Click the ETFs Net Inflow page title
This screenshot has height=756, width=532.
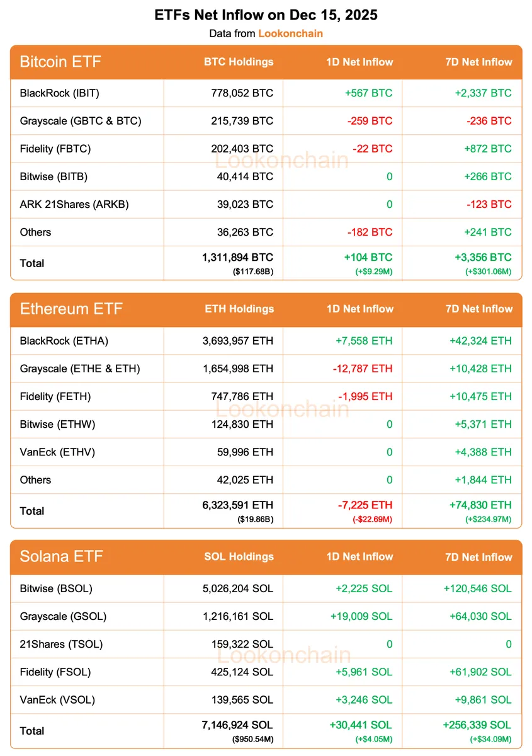click(266, 15)
